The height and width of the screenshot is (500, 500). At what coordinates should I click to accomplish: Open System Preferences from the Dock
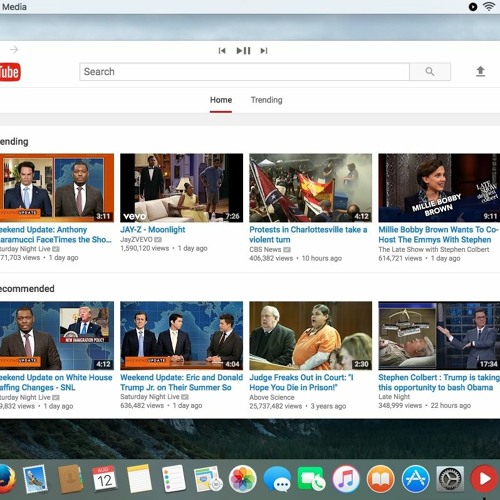coord(450,479)
